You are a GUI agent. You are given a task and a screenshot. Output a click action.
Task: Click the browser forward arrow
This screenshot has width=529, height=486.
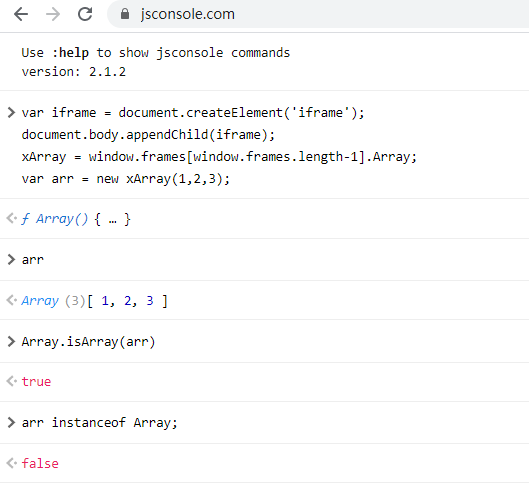pyautogui.click(x=53, y=14)
